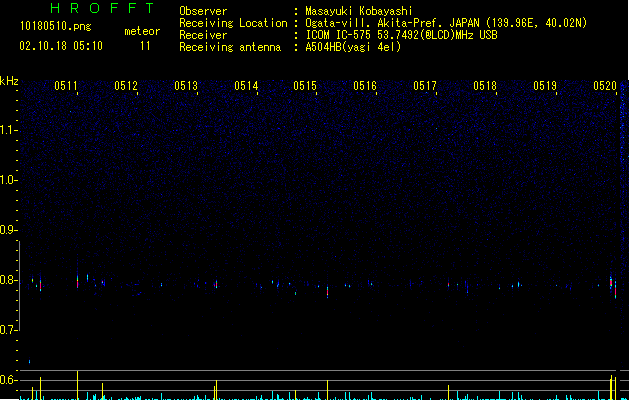Click the 0.7 kHz axis label
This screenshot has width=629, height=400.
[7, 330]
